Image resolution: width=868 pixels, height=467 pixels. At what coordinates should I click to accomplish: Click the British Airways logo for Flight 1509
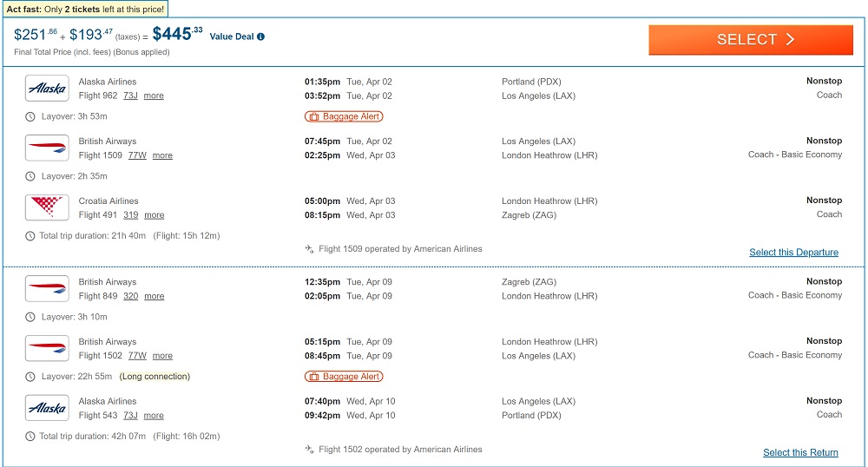(47, 148)
